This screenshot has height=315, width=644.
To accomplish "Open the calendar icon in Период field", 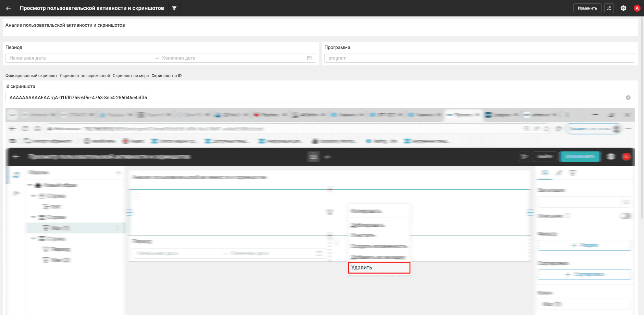I will [309, 58].
